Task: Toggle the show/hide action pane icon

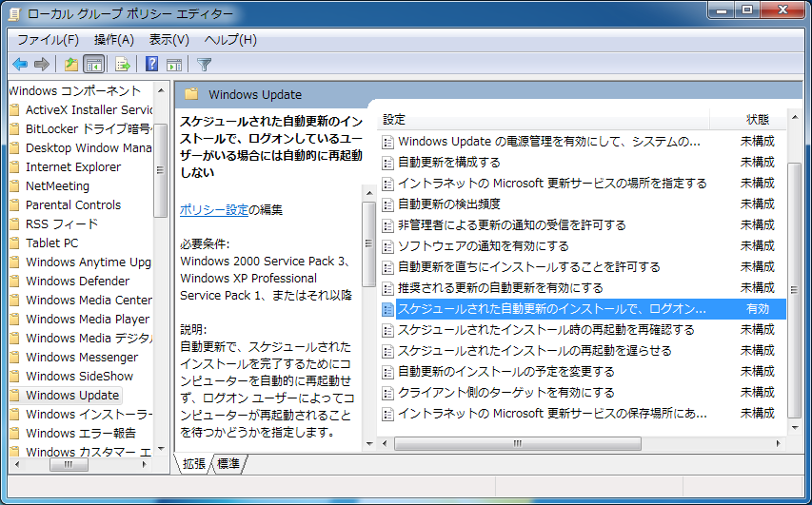Action: (x=174, y=64)
